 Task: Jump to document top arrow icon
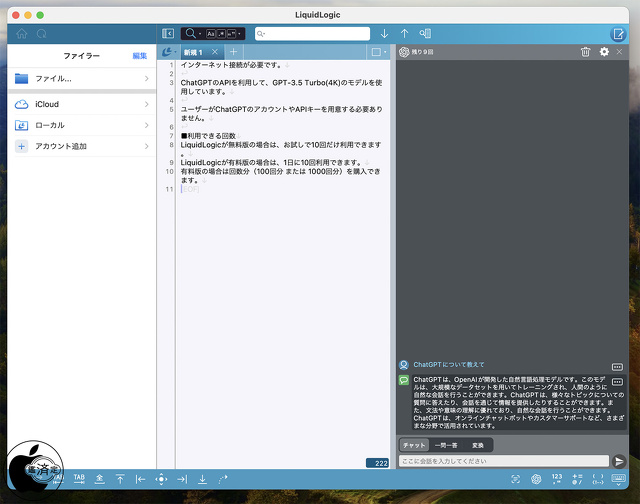point(120,479)
